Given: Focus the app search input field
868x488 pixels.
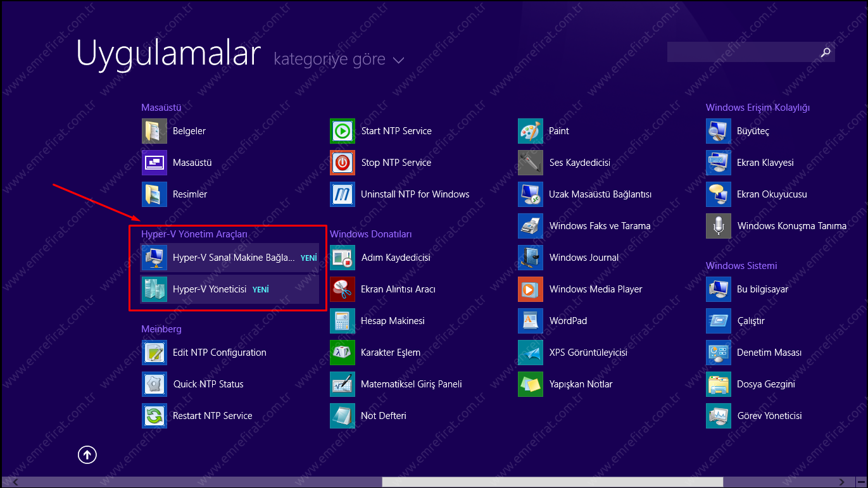Looking at the screenshot, I should click(x=741, y=53).
